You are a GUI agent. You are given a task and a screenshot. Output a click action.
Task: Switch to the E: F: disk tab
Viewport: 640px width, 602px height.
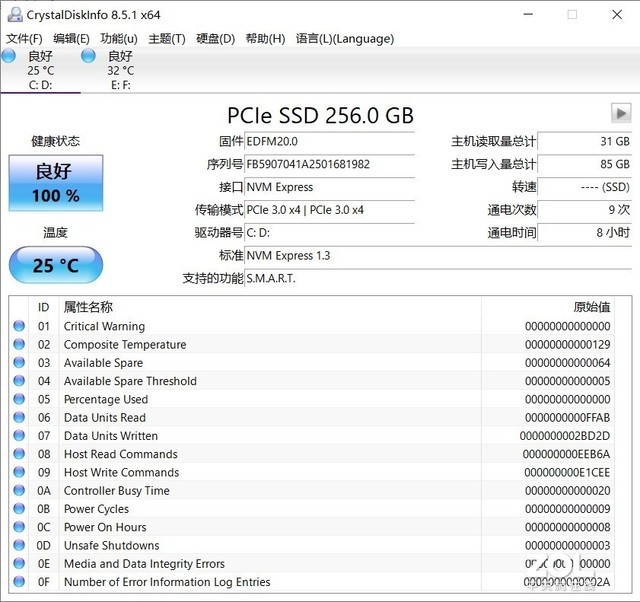click(120, 71)
